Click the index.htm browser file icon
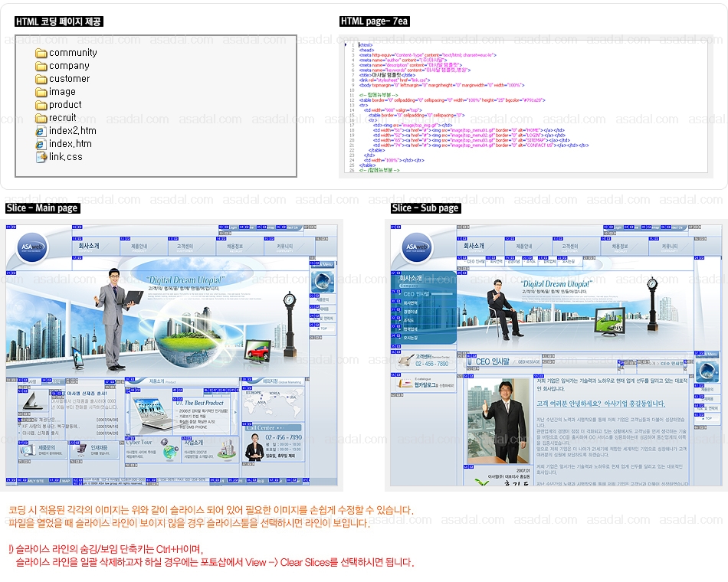Image resolution: width=728 pixels, height=582 pixels. tap(41, 144)
